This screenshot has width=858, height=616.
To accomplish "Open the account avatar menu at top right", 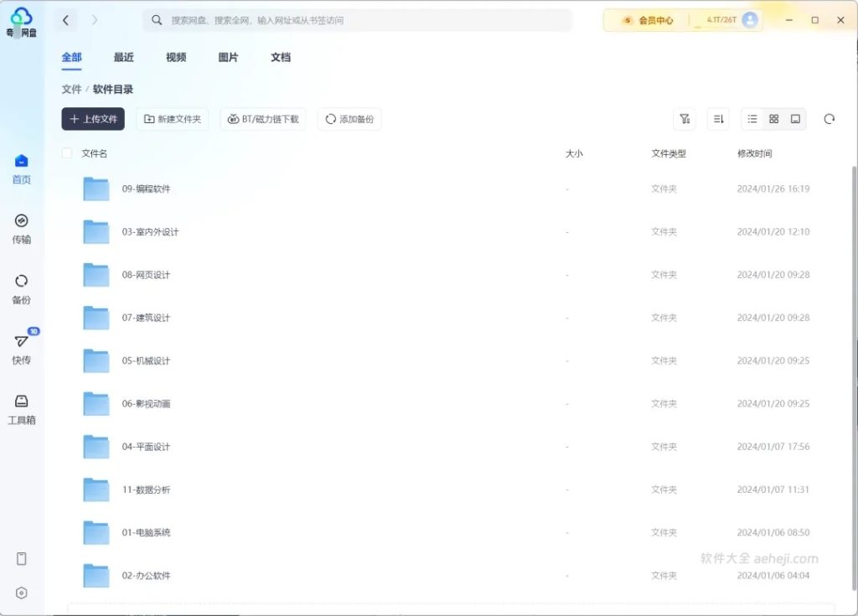I will coord(750,19).
